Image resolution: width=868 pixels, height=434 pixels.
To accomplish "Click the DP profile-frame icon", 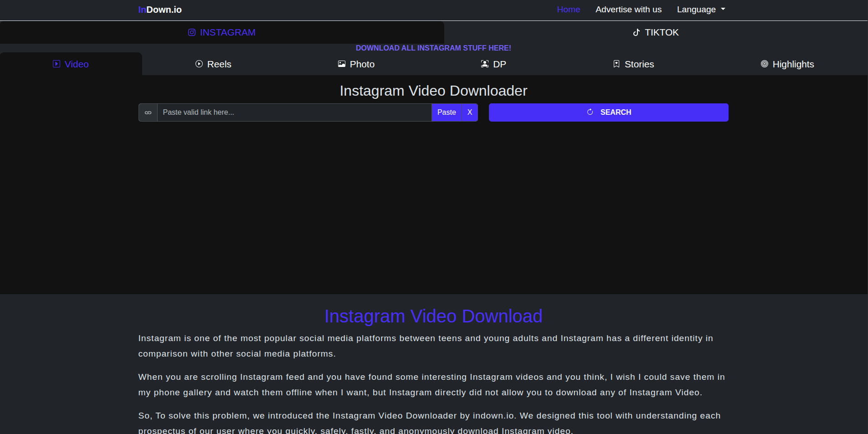I will click(x=485, y=64).
